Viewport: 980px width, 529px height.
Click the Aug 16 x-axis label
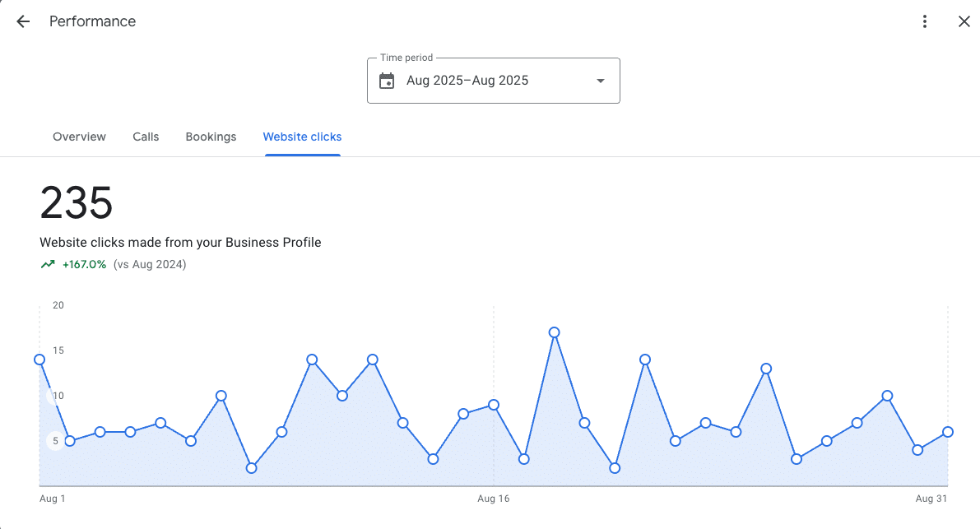494,499
